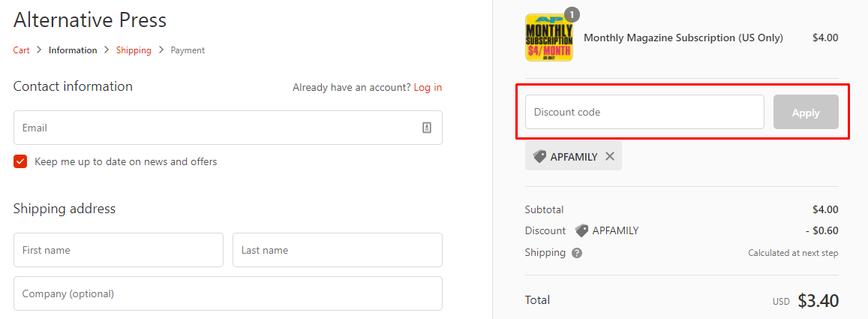
Task: Uncheck Keep me up to date checkbox
Action: [20, 161]
